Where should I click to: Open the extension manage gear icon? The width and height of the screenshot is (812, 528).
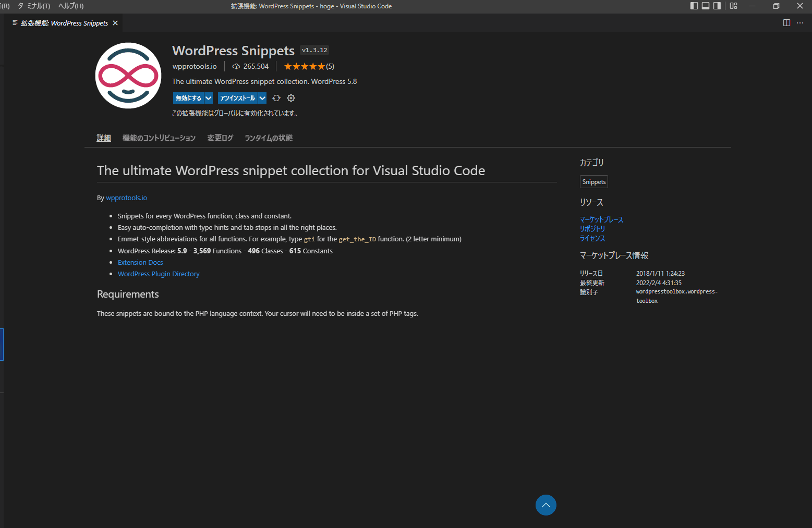(x=291, y=98)
